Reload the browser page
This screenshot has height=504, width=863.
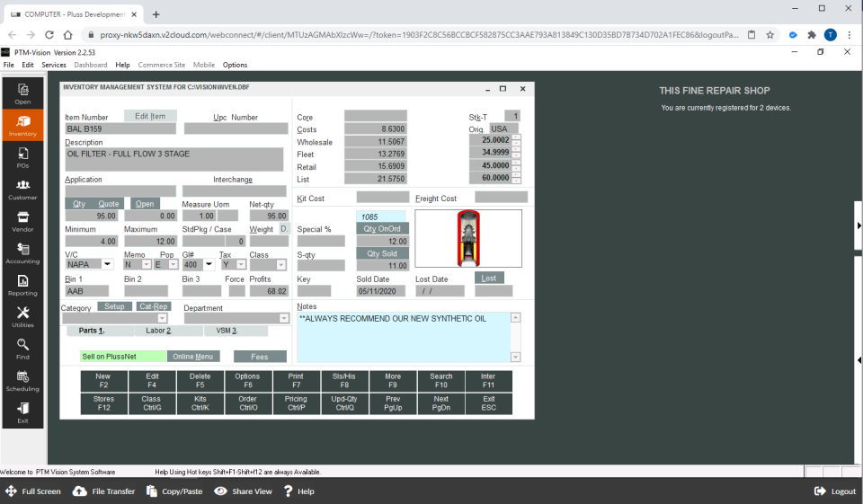tap(49, 35)
